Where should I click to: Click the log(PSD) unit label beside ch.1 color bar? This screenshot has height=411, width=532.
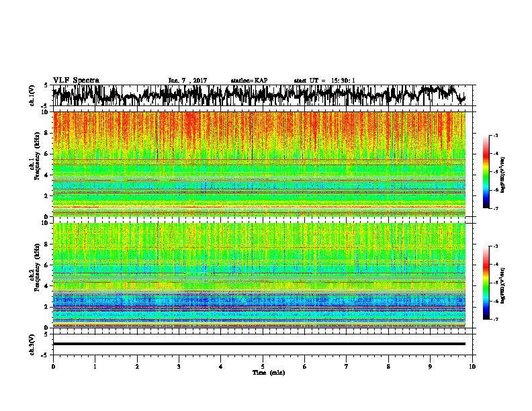click(x=502, y=175)
